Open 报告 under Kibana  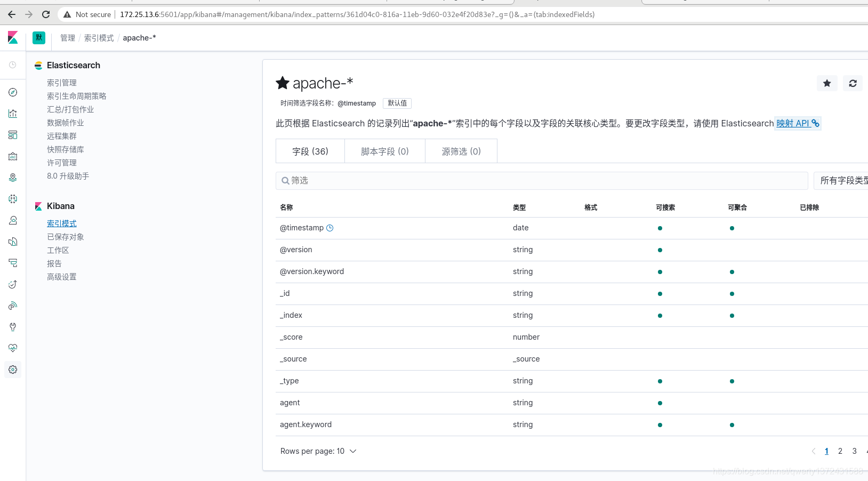[x=54, y=263]
